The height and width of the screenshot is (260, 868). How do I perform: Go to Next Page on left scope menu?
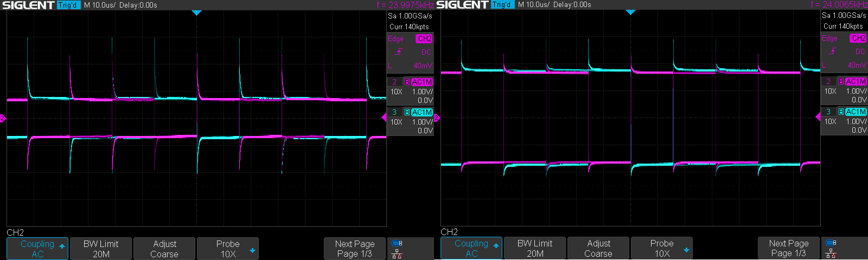point(355,249)
